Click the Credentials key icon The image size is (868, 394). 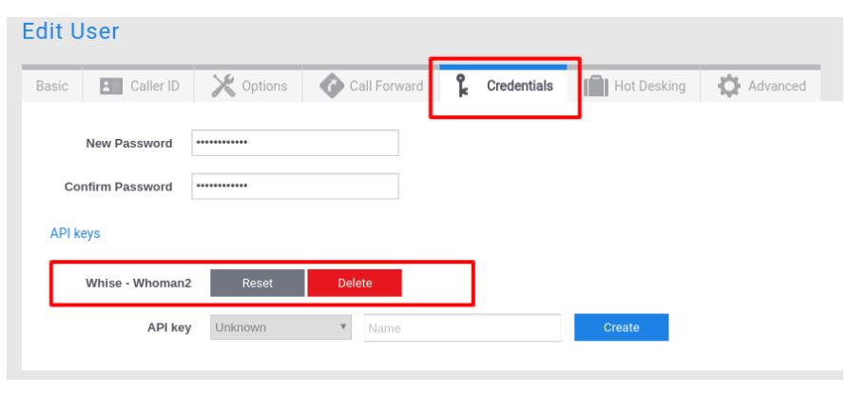point(463,86)
